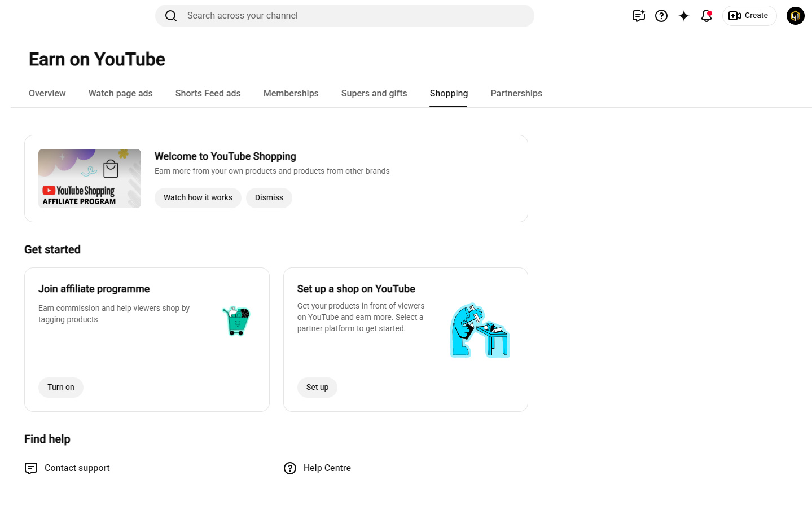The image size is (812, 519).
Task: Select the Shopping tab
Action: tap(449, 94)
